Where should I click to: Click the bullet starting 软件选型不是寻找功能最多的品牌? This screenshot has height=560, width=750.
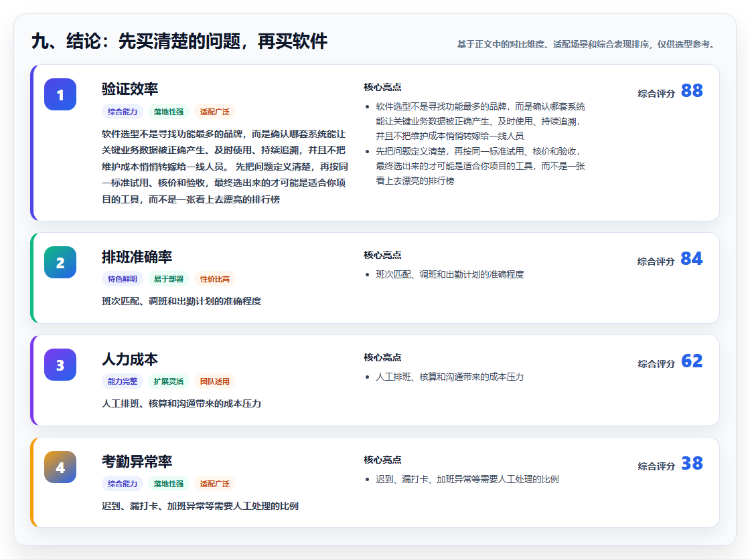tap(480, 121)
